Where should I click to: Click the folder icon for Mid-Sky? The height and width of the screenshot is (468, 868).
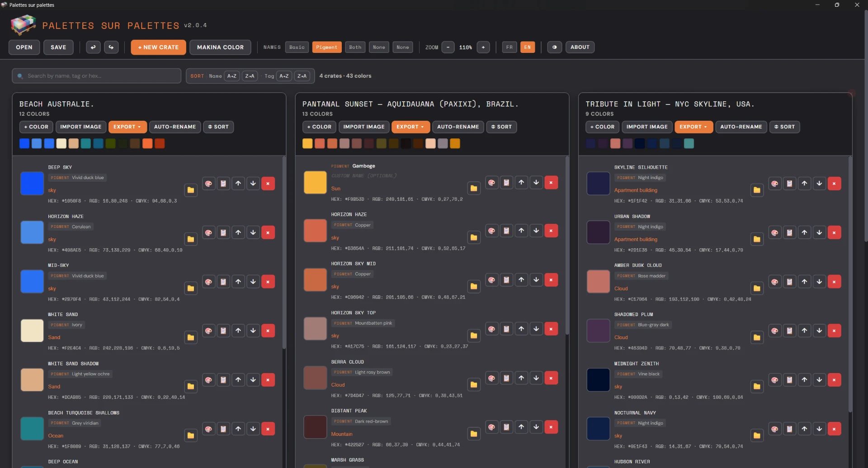pyautogui.click(x=191, y=288)
